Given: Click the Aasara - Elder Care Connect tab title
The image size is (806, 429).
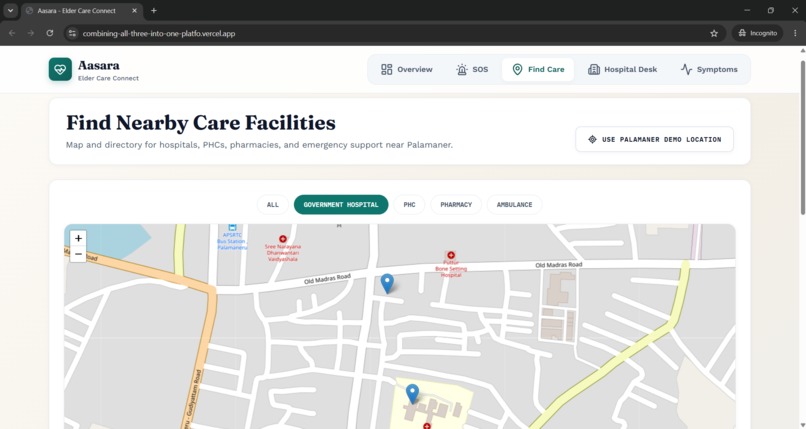Looking at the screenshot, I should [x=77, y=10].
